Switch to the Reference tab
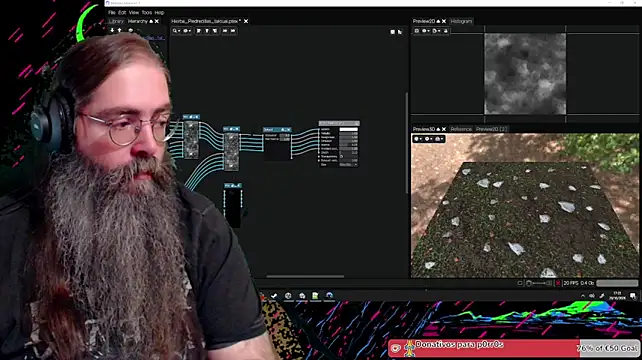 click(461, 129)
